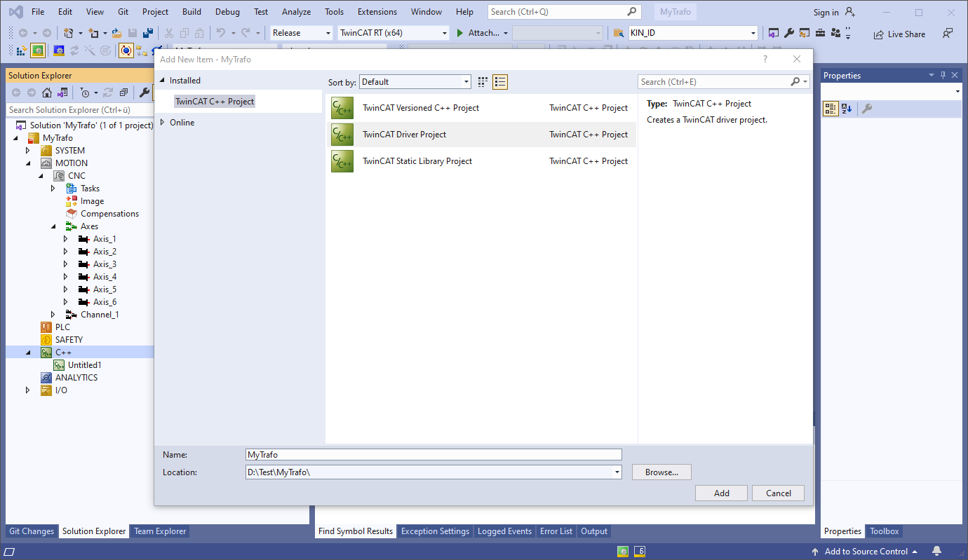Open the TwinCAT RT (x64) platform dropdown

pyautogui.click(x=445, y=33)
